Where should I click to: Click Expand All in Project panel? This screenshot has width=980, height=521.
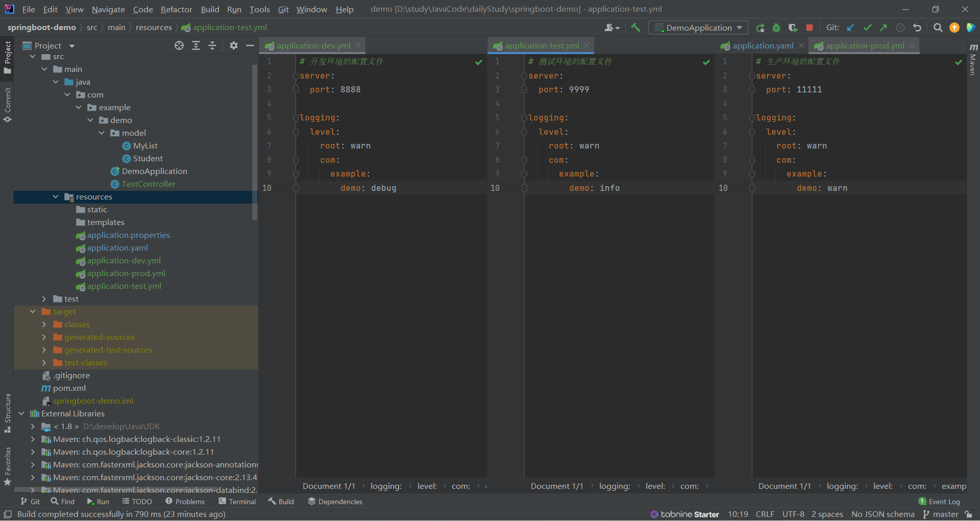pos(196,45)
